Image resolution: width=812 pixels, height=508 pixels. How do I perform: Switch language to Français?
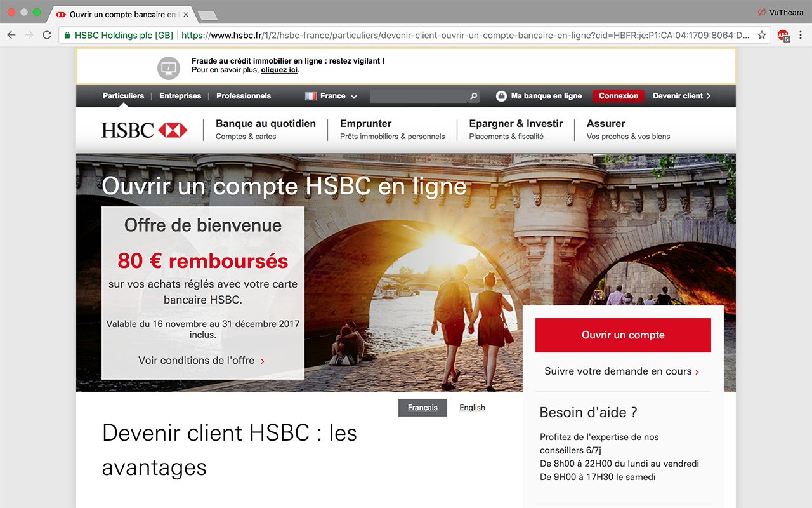422,408
